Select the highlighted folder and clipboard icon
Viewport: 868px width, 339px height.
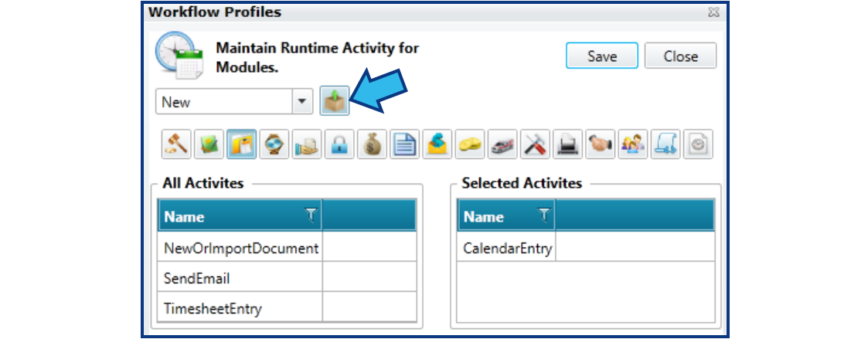point(242,144)
